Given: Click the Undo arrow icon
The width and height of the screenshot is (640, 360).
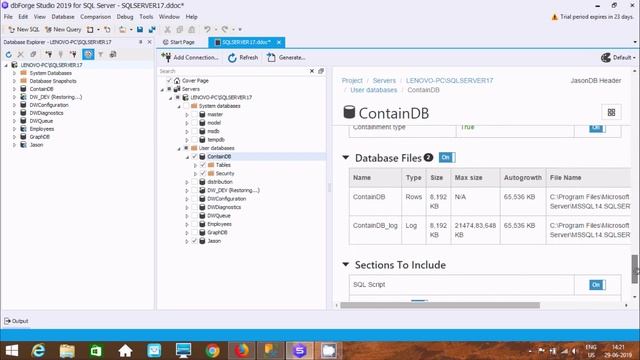Looking at the screenshot, I should tap(207, 29).
